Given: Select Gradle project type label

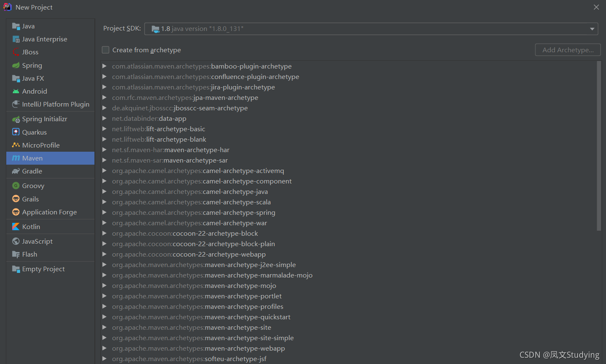Looking at the screenshot, I should tap(32, 171).
